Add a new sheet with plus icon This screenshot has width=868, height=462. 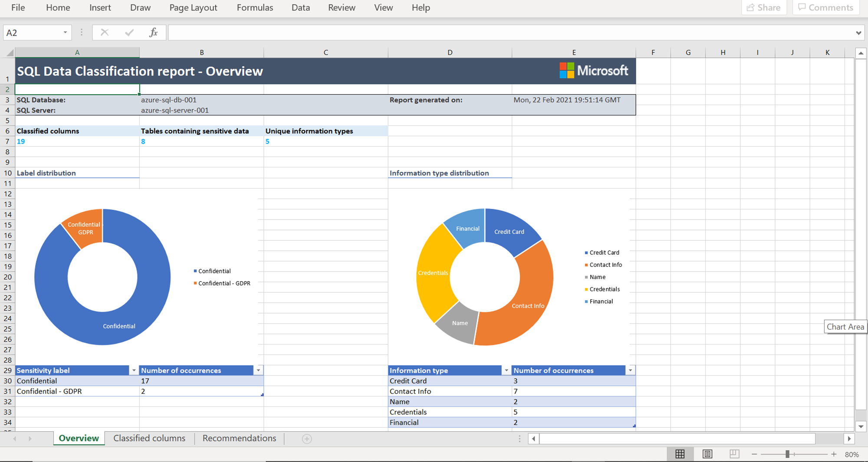click(x=307, y=439)
